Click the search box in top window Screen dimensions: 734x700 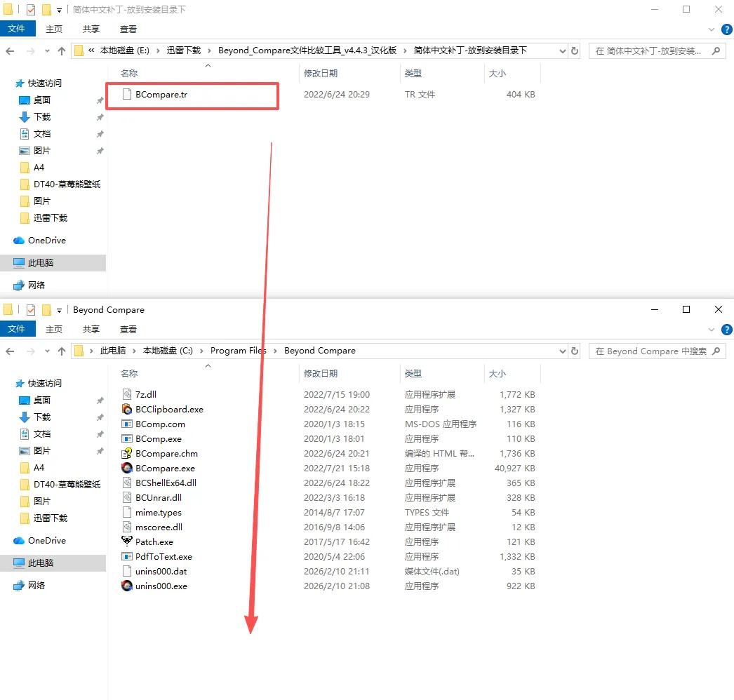658,51
